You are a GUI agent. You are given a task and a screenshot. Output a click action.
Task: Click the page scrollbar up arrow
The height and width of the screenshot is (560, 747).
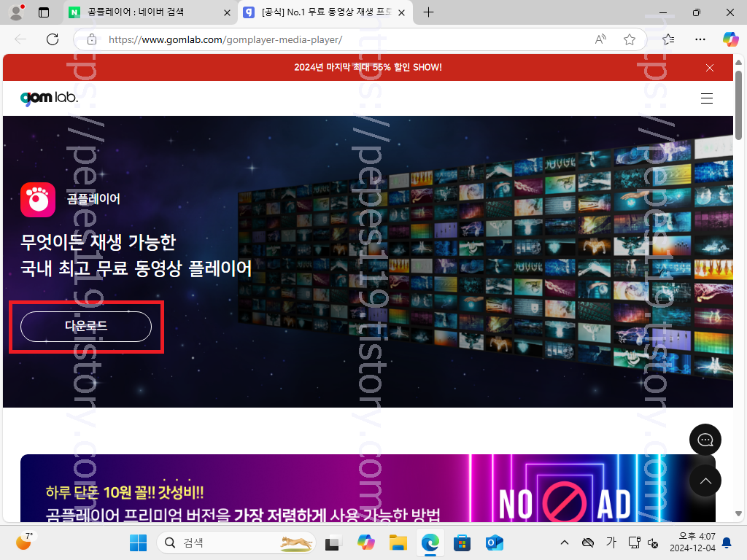738,62
